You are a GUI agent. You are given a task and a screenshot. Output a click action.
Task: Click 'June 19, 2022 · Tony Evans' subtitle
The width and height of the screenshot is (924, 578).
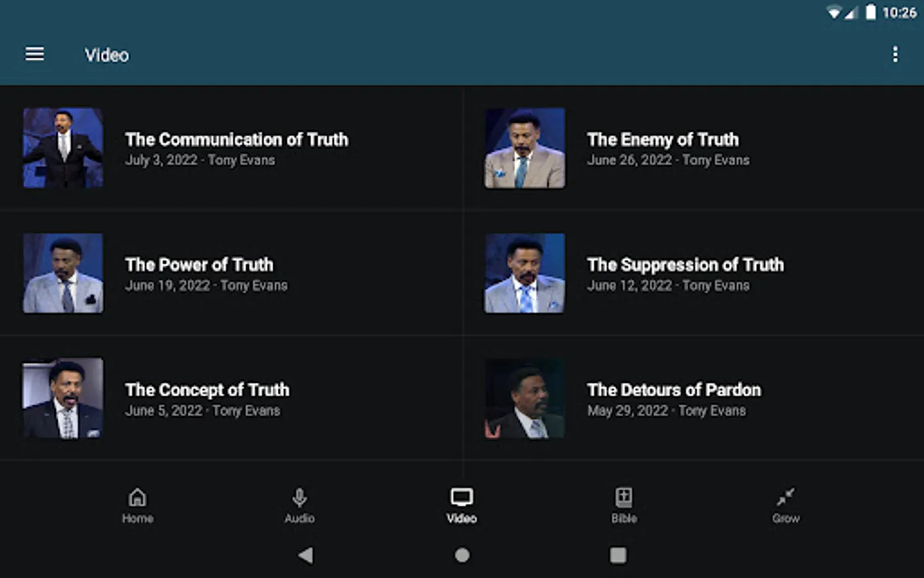(207, 285)
